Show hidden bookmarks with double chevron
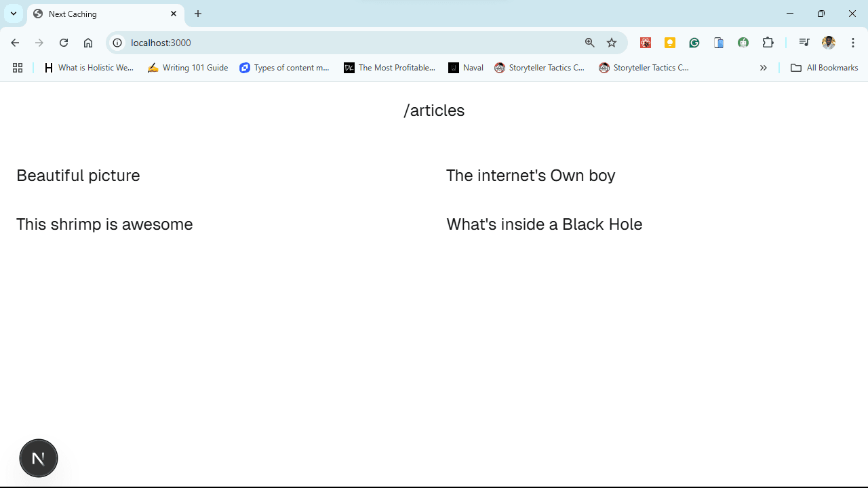This screenshot has height=488, width=868. (764, 68)
